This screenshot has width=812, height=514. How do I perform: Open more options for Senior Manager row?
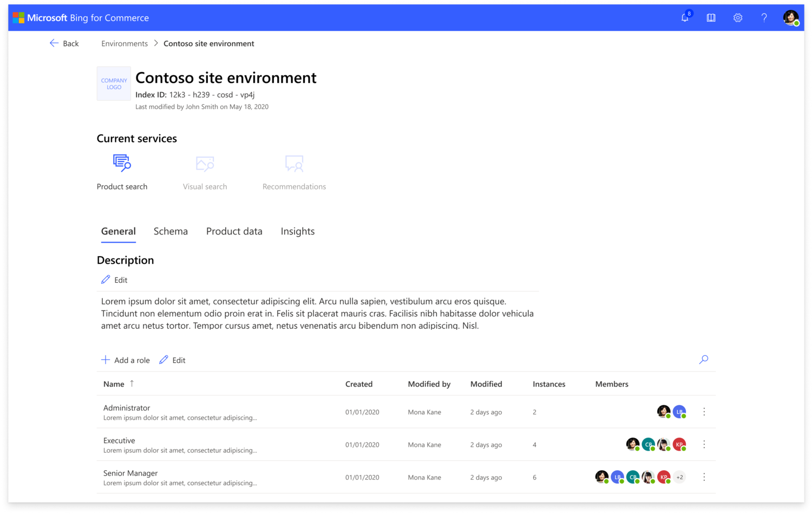pos(704,477)
